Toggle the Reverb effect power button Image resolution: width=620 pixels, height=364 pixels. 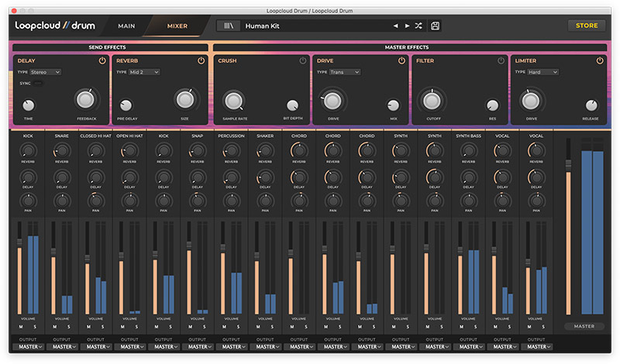(201, 61)
